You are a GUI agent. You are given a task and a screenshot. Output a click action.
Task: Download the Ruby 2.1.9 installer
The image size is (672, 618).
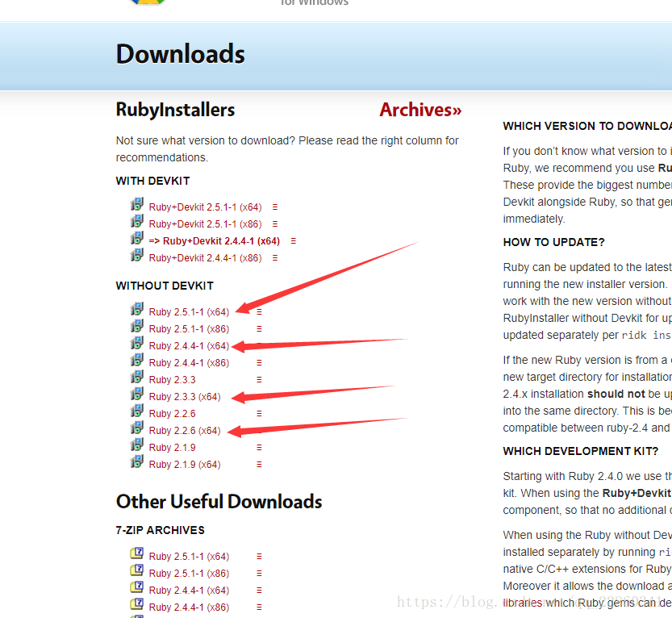click(x=173, y=448)
